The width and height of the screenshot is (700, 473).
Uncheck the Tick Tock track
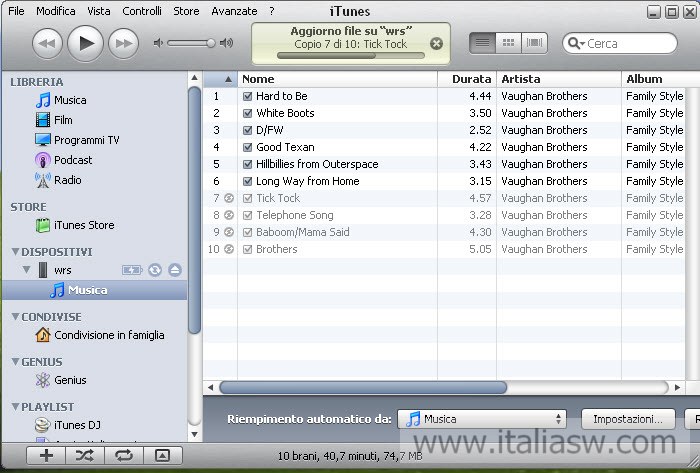click(x=247, y=198)
